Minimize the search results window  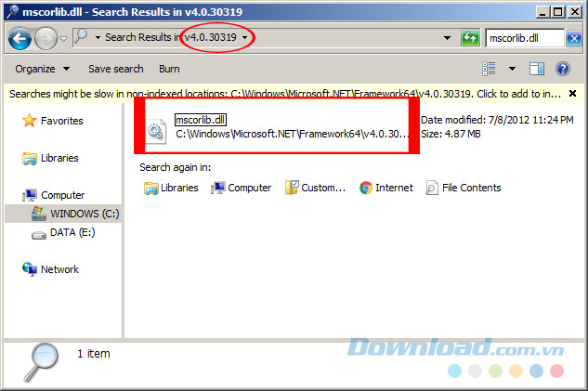(542, 12)
